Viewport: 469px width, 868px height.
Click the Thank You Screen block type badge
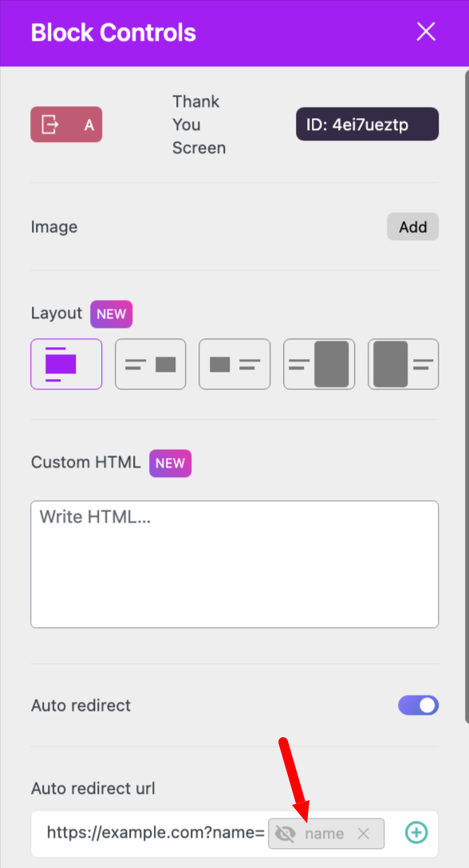66,124
